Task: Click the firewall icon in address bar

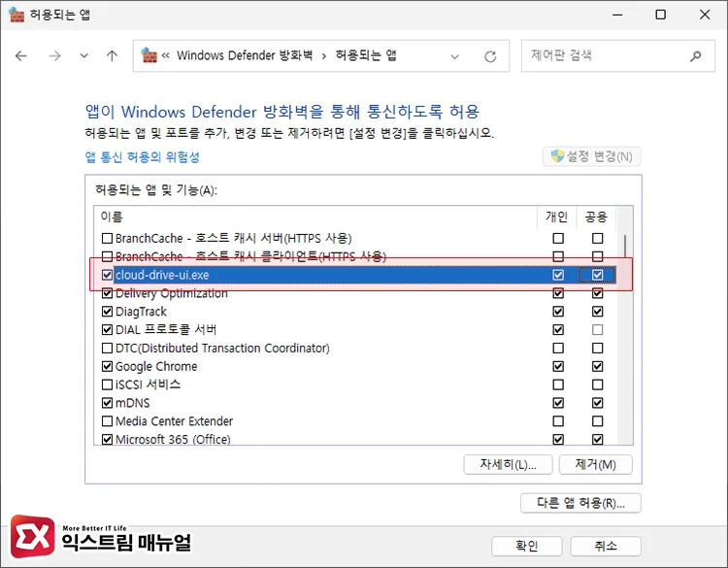Action: [149, 56]
